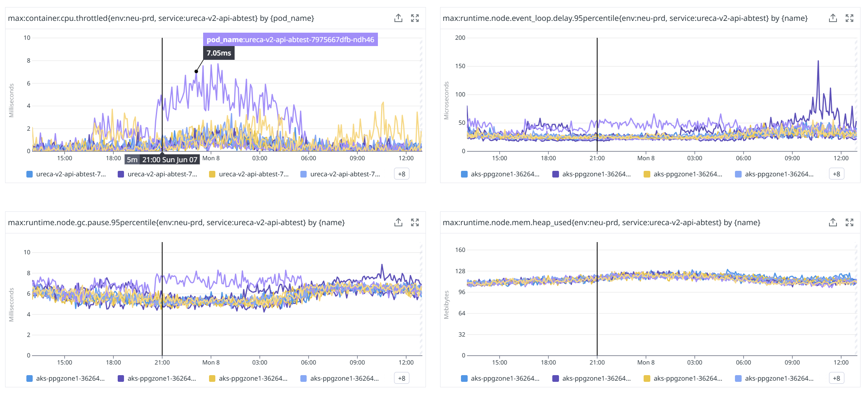Select dark purple aks-ppgzone1 series in event_loop.delay legend

[x=592, y=174]
